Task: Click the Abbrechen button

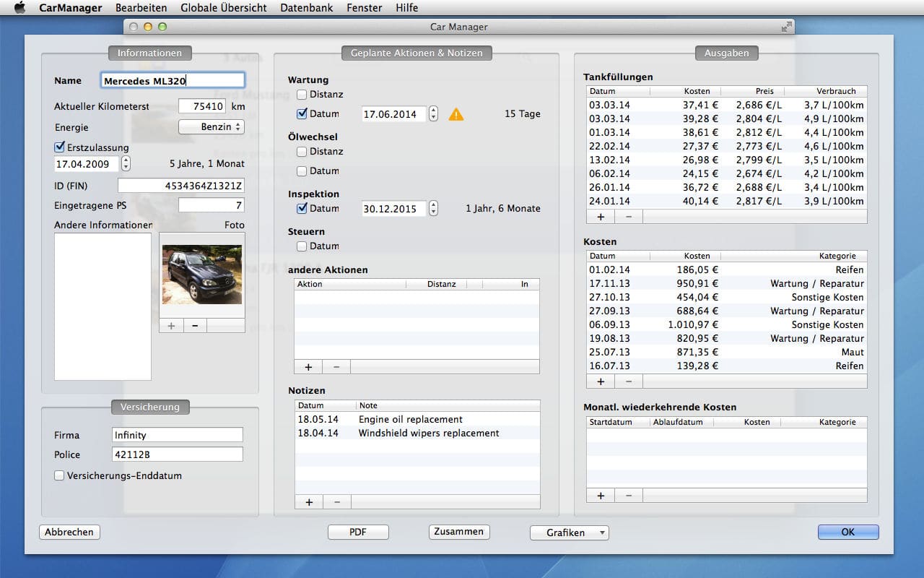Action: (x=69, y=532)
